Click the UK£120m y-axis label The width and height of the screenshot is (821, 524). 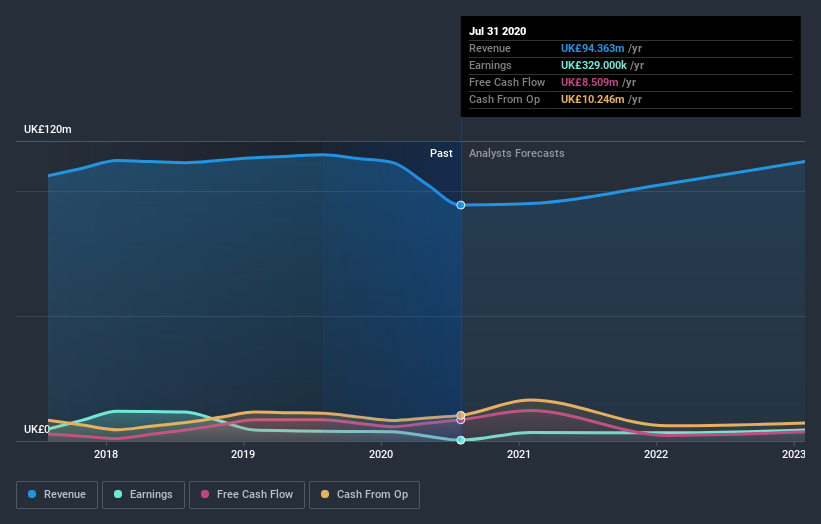point(48,129)
